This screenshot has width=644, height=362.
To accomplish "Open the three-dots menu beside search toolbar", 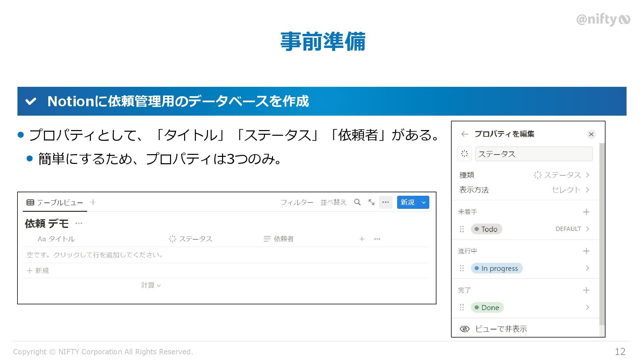I will 385,202.
